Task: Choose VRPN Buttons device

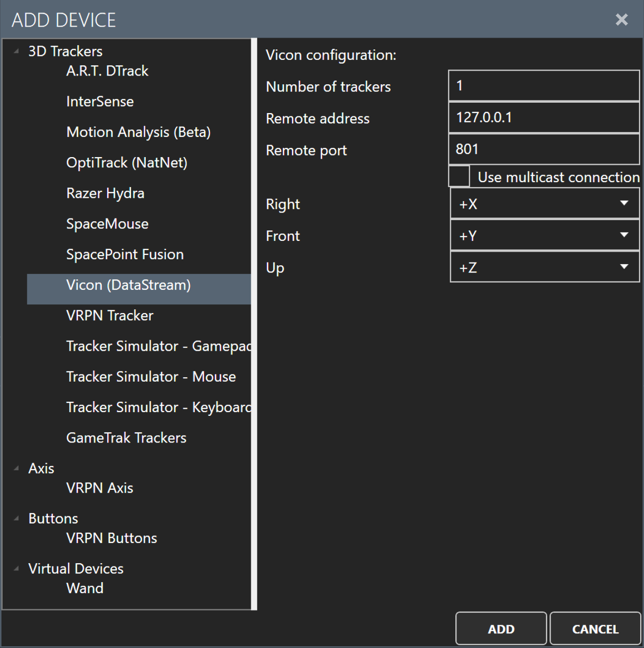Action: pyautogui.click(x=112, y=538)
